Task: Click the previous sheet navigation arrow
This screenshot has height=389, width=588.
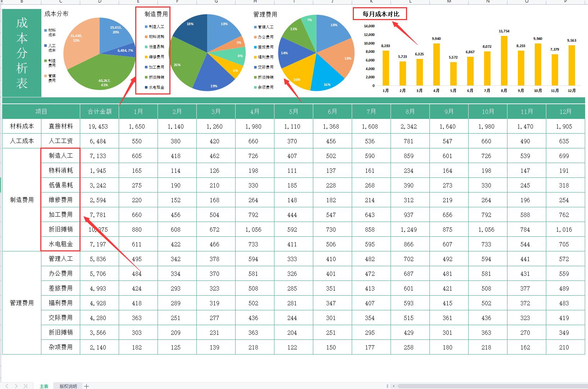Action: click(7, 386)
